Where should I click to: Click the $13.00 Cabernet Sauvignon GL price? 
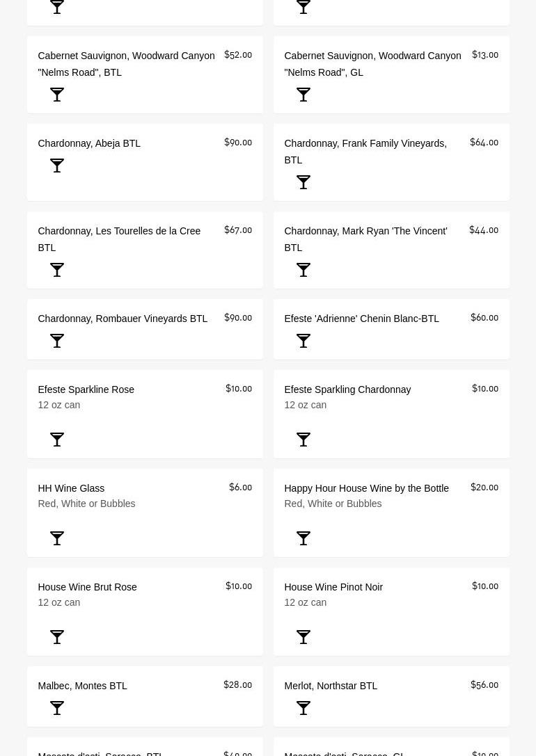(x=484, y=55)
